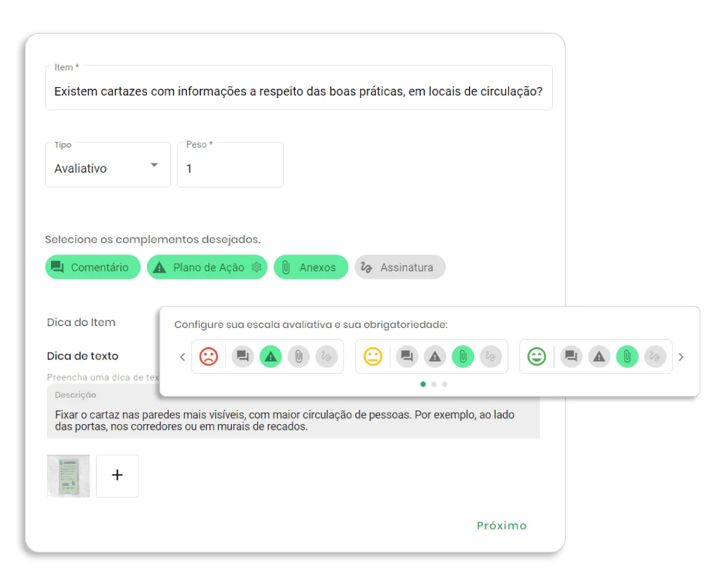Click the poster thumbnail below the description

tap(68, 476)
